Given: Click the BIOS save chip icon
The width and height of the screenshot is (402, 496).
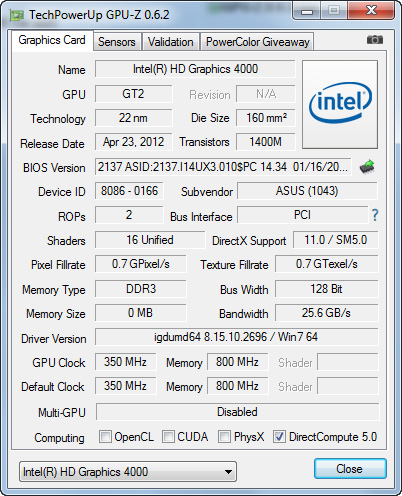Looking at the screenshot, I should (367, 166).
